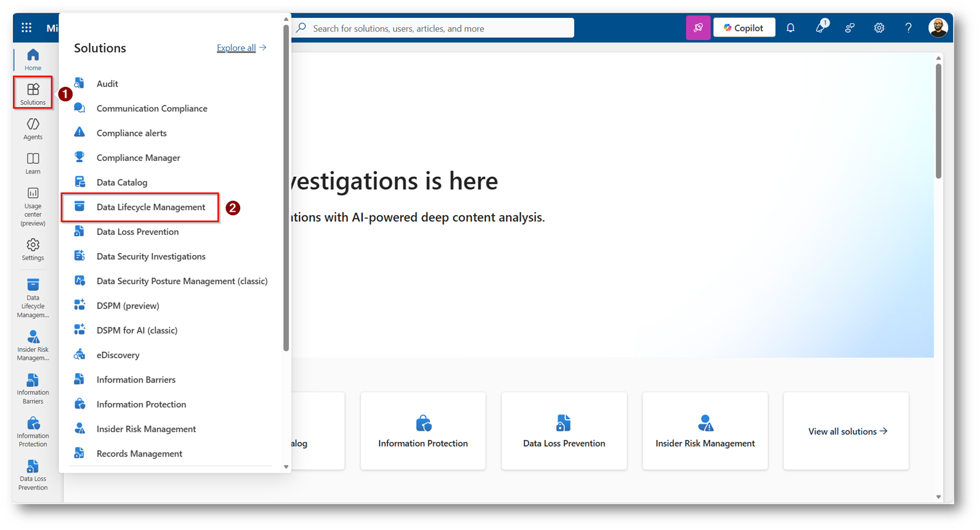Open the Copilot button

744,28
